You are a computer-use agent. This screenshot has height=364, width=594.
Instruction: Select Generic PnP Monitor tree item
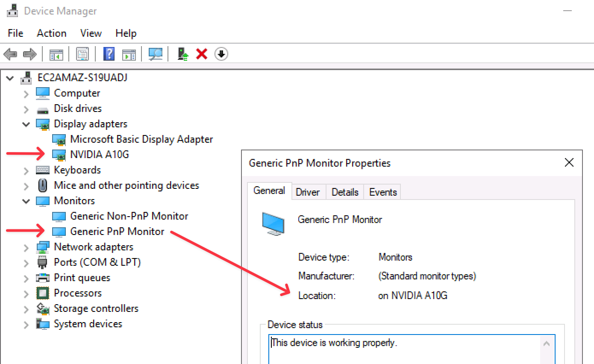[x=117, y=232]
